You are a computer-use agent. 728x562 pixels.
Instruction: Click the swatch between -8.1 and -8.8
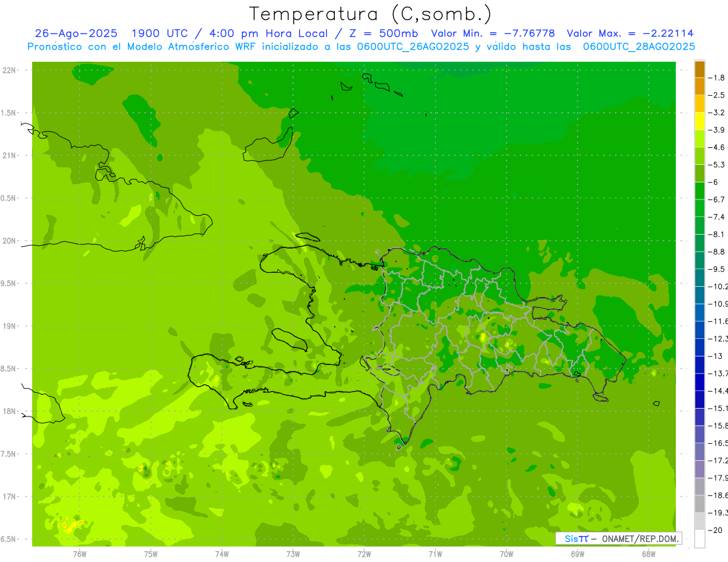699,243
